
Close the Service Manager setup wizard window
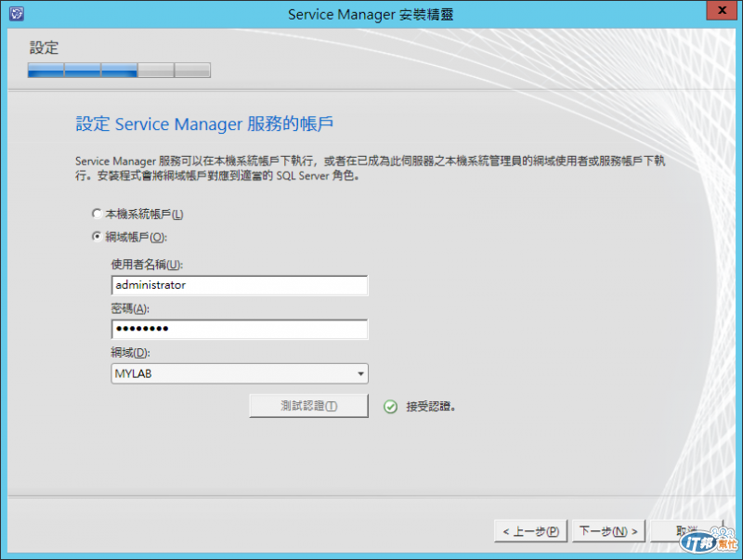[722, 10]
